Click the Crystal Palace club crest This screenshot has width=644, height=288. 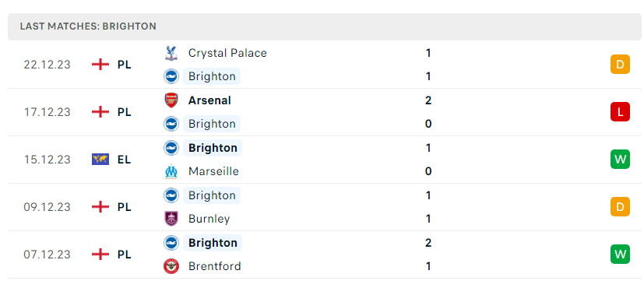(171, 53)
